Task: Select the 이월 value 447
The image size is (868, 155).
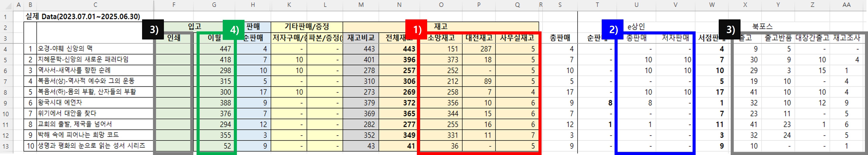Action: 215,49
